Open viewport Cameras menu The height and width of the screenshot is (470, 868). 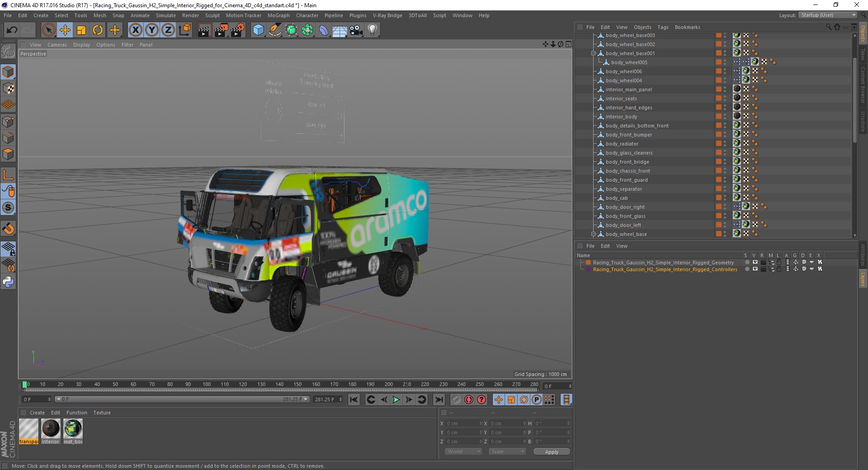click(x=57, y=45)
